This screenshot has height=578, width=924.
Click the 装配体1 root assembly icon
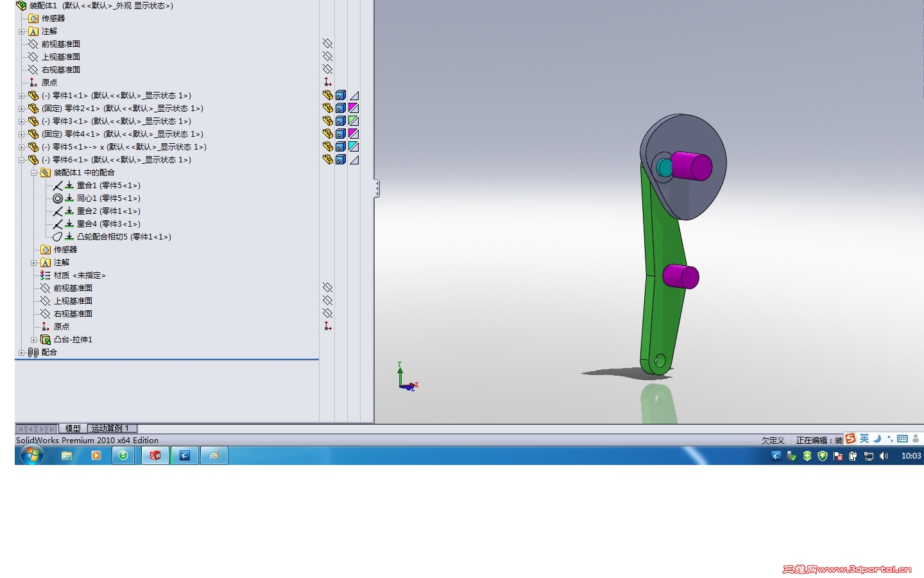pyautogui.click(x=21, y=6)
